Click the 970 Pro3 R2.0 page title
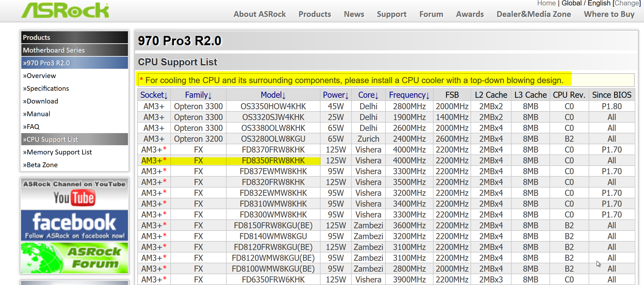Image resolution: width=644 pixels, height=285 pixels. click(180, 41)
